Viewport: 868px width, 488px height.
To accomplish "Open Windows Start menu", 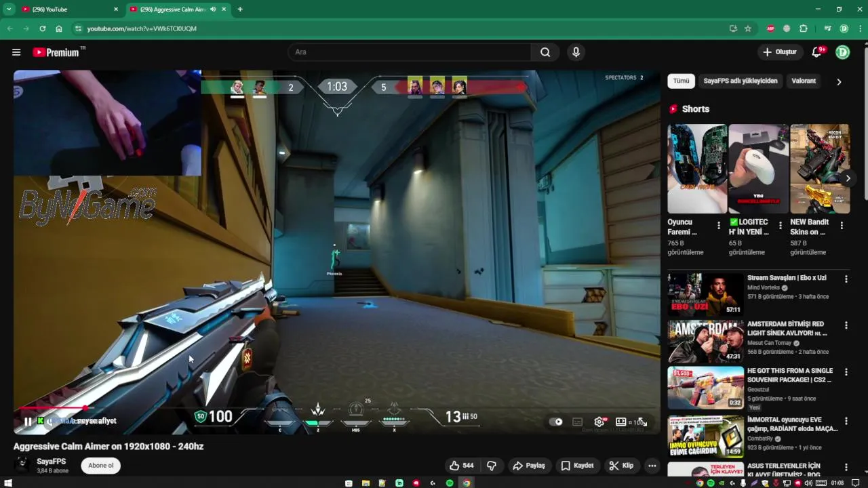I will (8, 483).
